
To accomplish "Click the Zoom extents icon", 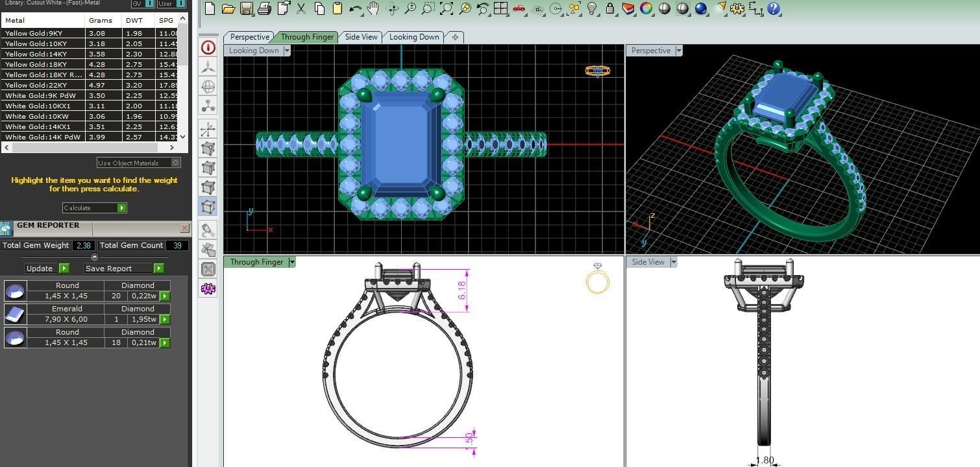I will coord(446,8).
